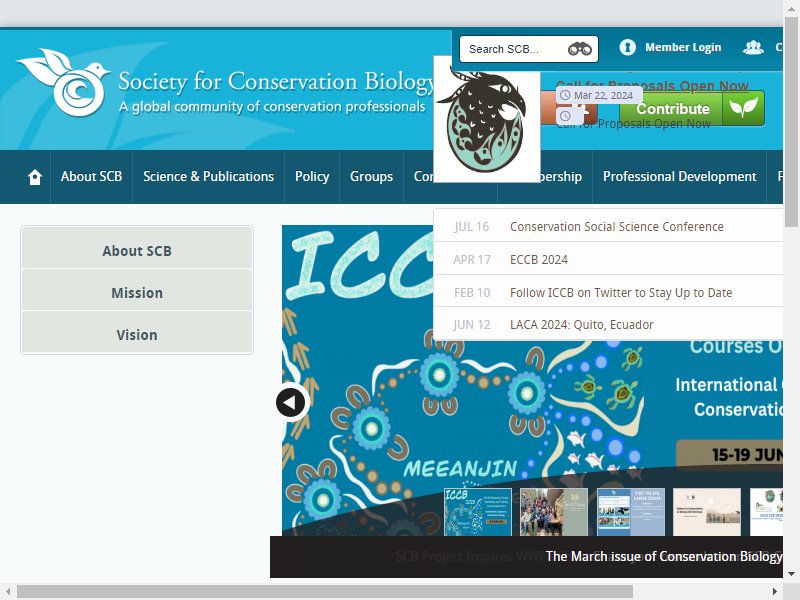Click the SCB bird logo
Image resolution: width=800 pixels, height=600 pixels.
(x=64, y=82)
